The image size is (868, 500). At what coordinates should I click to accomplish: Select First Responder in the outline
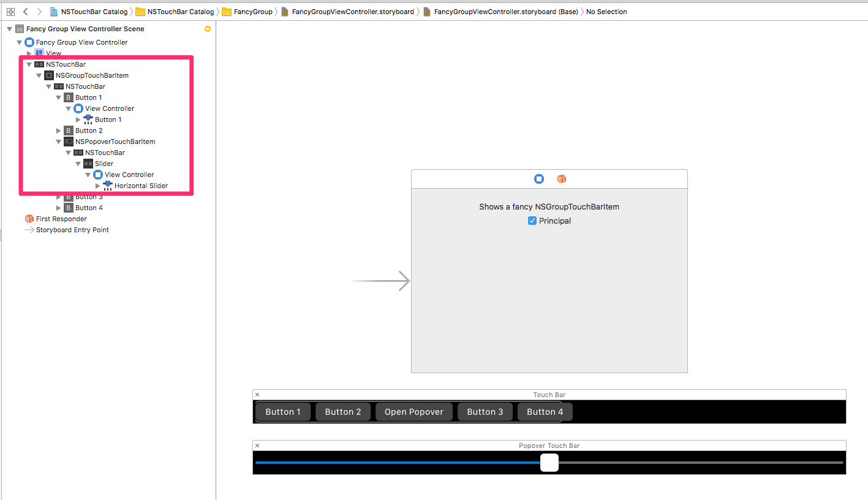coord(61,219)
